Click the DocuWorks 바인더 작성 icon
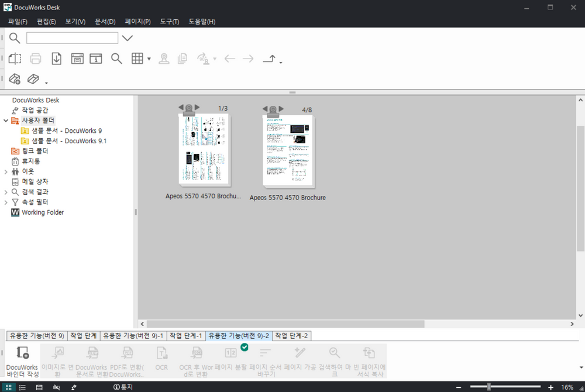Screen dimensions: 585x392 click(22, 353)
